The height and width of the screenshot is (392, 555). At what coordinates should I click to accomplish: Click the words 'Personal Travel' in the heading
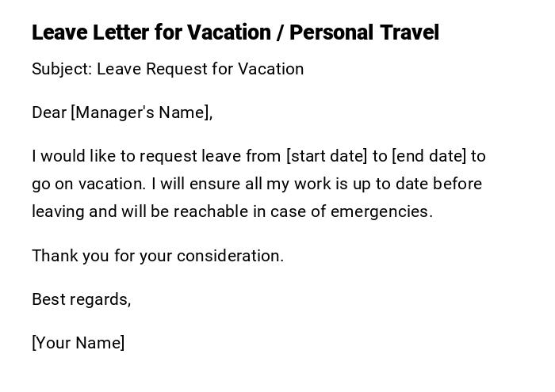click(x=364, y=32)
